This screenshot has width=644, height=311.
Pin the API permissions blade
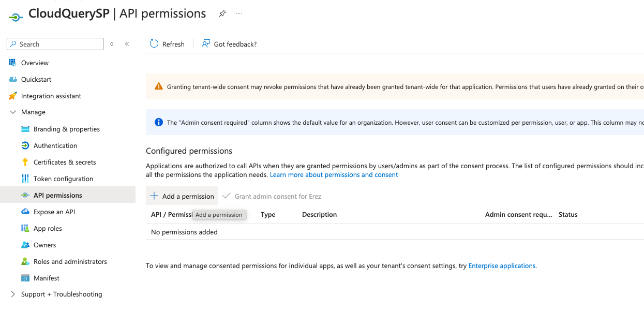(222, 13)
